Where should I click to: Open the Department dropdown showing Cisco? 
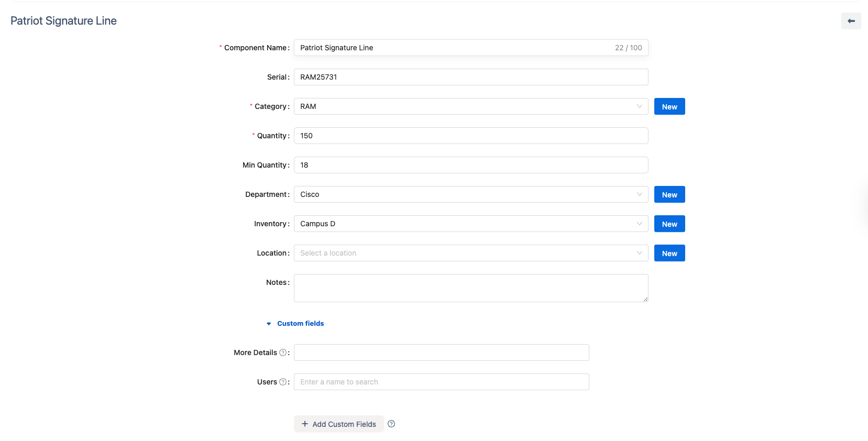tap(470, 194)
